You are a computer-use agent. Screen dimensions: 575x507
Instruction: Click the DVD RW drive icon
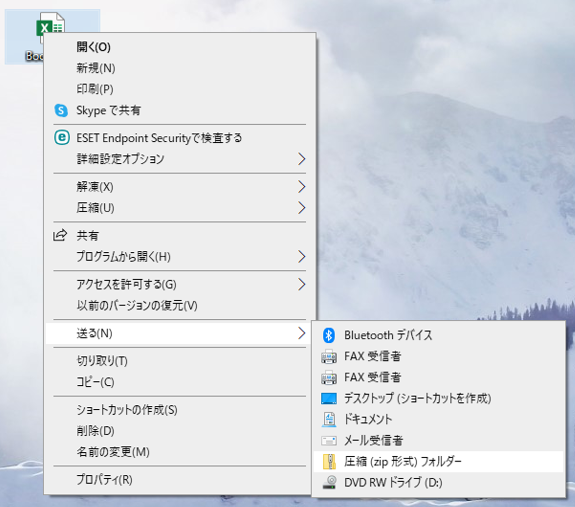pos(329,482)
